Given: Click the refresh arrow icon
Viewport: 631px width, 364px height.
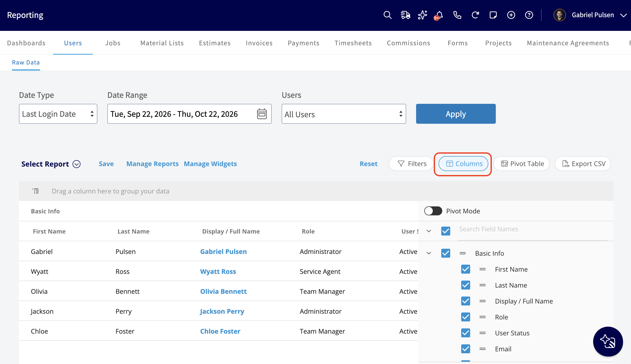Looking at the screenshot, I should pyautogui.click(x=475, y=15).
